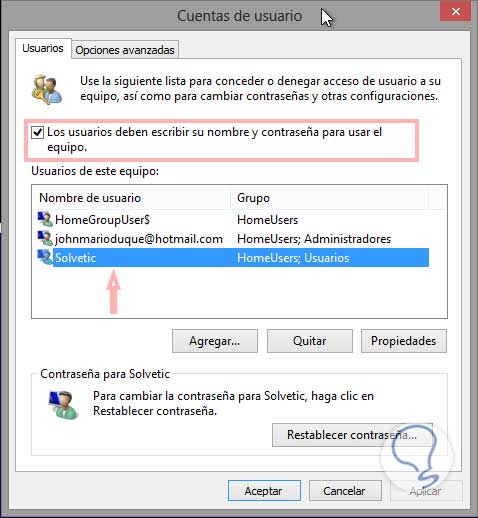The width and height of the screenshot is (478, 518).
Task: Dismiss dialog with Cancelar
Action: click(x=345, y=491)
